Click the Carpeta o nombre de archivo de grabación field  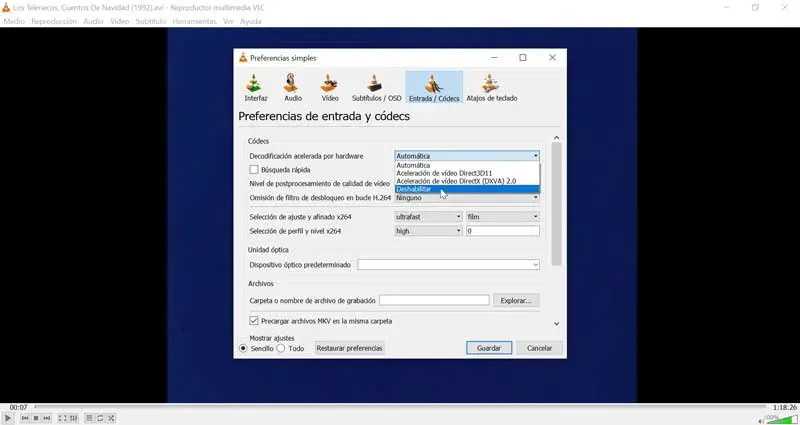pos(434,301)
